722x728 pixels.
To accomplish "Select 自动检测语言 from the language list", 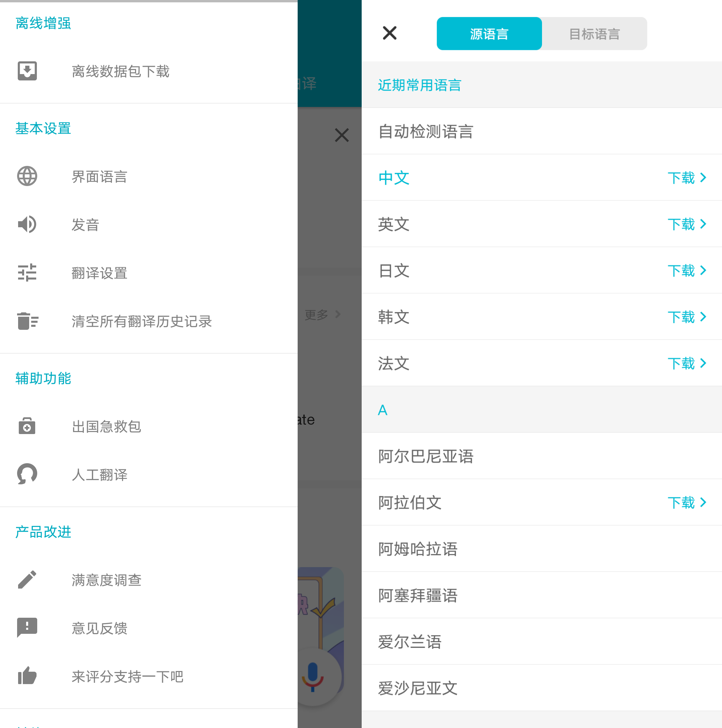I will click(426, 131).
